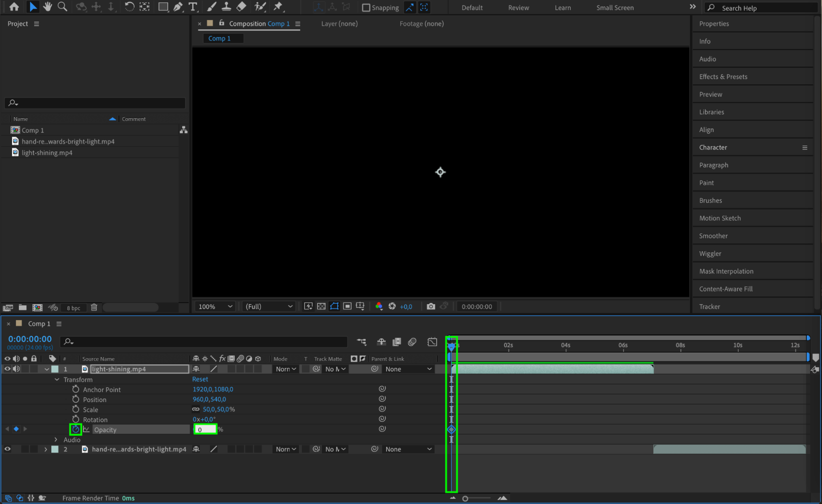Click the timeline zoom slider handle
The height and width of the screenshot is (504, 822).
pyautogui.click(x=465, y=498)
